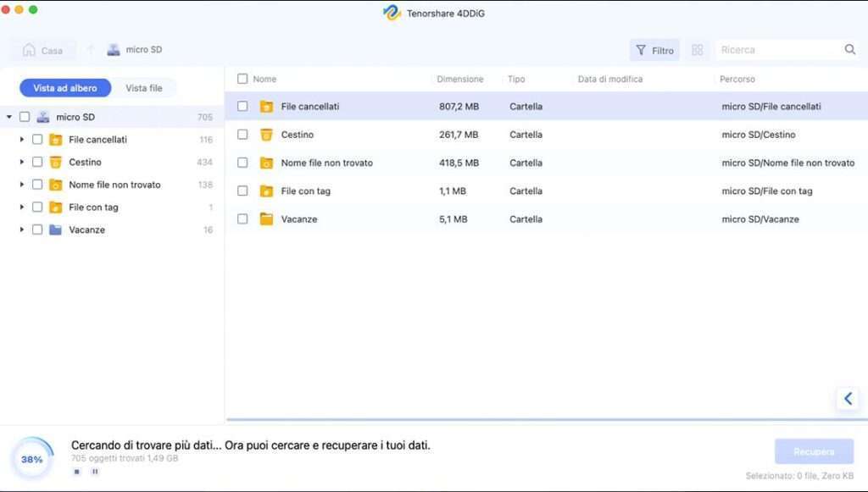Check the File cancellati row checkbox
This screenshot has height=492, width=868.
[242, 106]
